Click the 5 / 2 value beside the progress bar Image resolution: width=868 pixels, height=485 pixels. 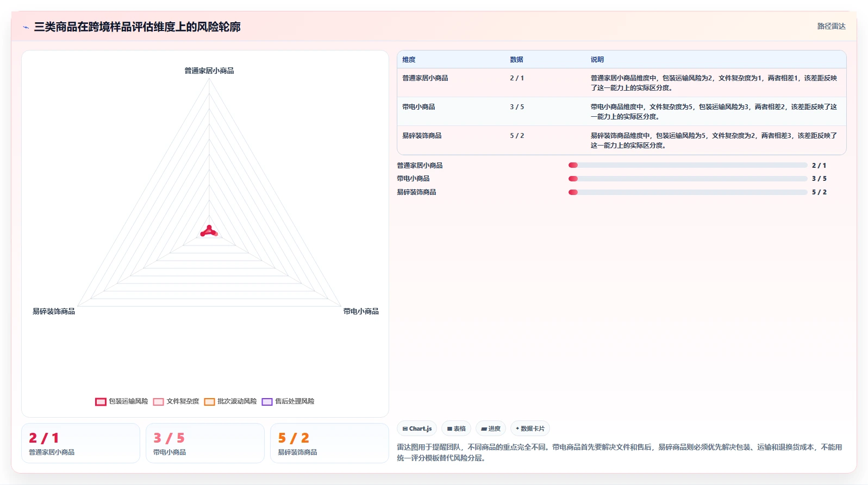tap(819, 192)
